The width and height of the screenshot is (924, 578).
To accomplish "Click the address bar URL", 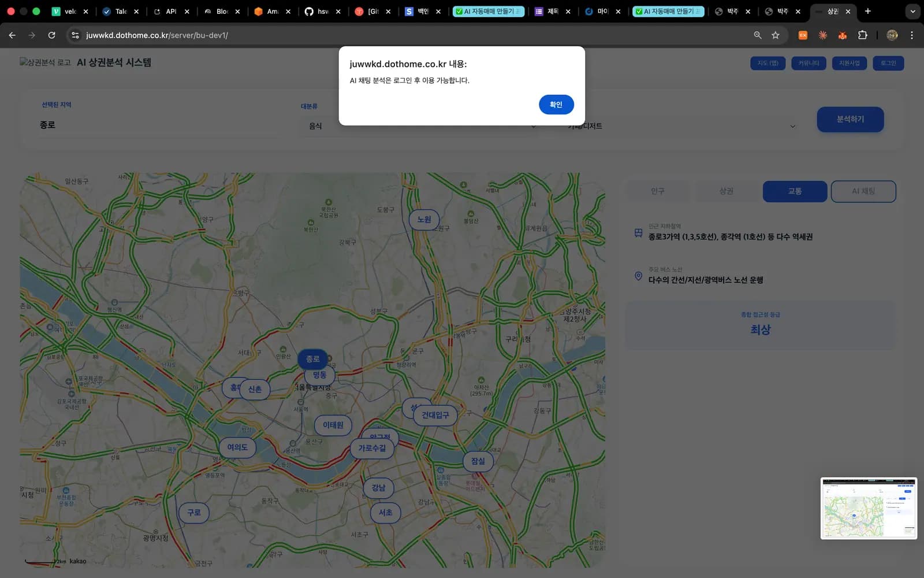I will point(157,35).
